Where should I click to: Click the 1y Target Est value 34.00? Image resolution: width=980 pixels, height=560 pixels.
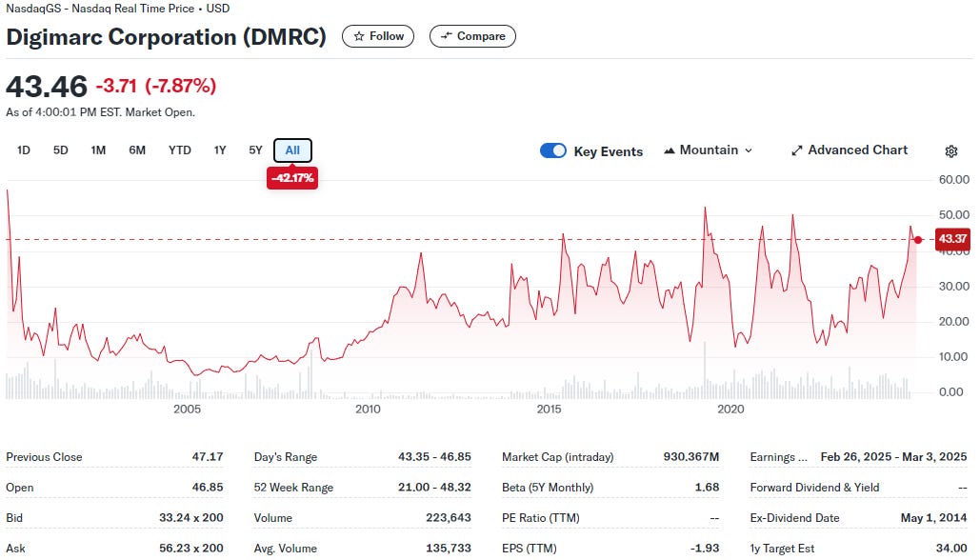tap(951, 549)
